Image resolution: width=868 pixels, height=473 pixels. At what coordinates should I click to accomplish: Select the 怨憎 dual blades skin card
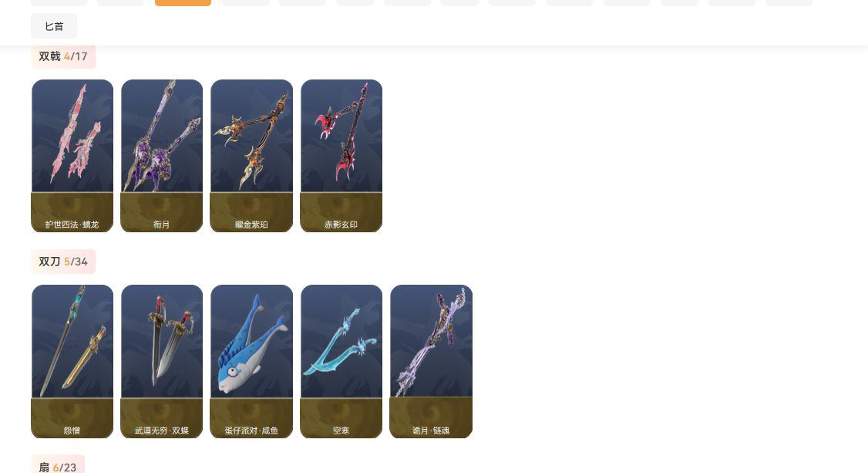(x=72, y=361)
